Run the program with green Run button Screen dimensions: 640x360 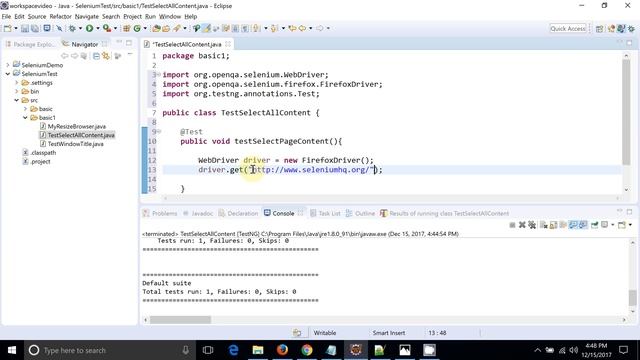(x=89, y=28)
